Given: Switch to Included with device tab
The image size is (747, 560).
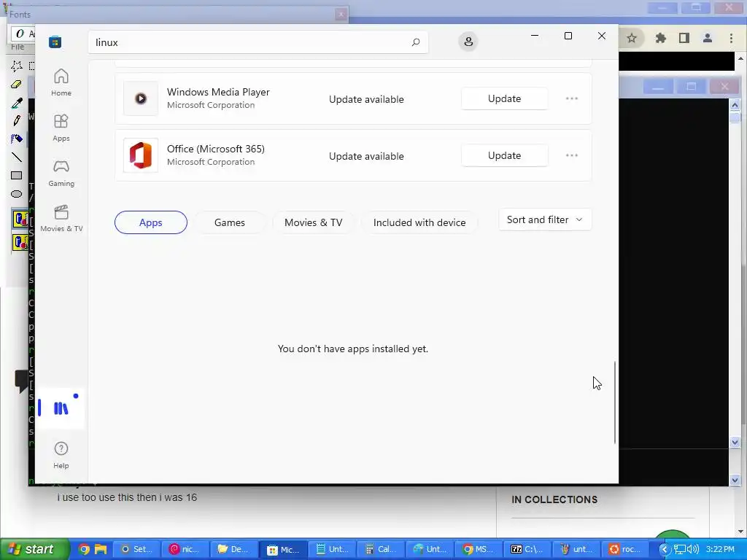Looking at the screenshot, I should tap(419, 222).
